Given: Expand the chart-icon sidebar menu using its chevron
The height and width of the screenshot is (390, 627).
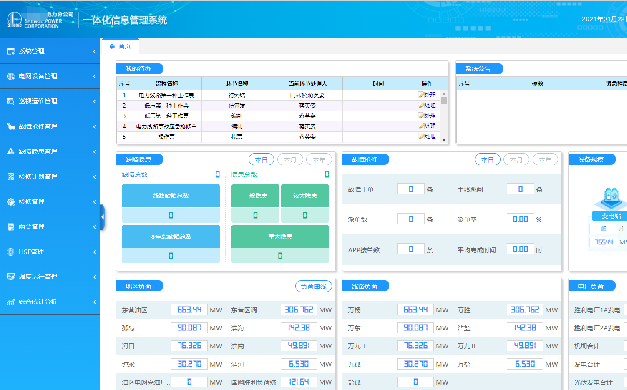Looking at the screenshot, I should tap(94, 302).
